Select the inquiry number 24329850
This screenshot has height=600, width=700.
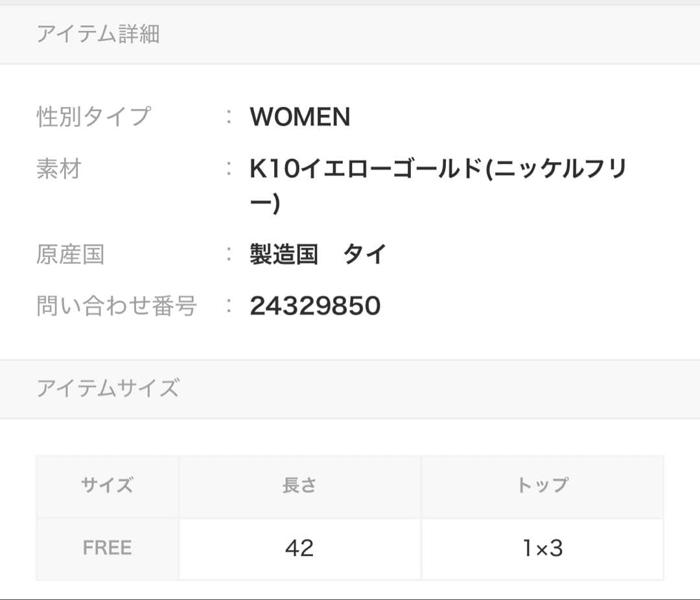(x=315, y=306)
